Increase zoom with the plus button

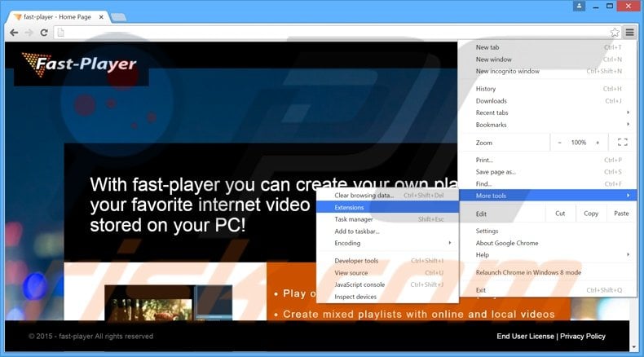click(x=598, y=143)
